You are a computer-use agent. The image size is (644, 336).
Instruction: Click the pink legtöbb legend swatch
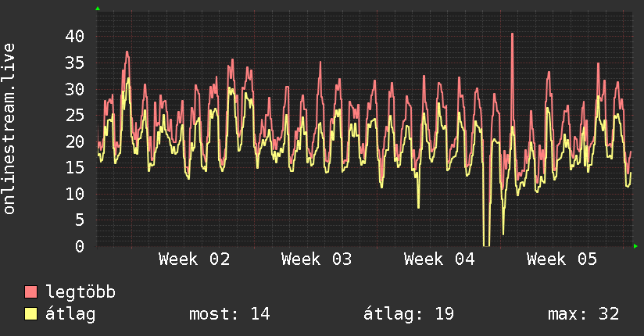coord(30,291)
